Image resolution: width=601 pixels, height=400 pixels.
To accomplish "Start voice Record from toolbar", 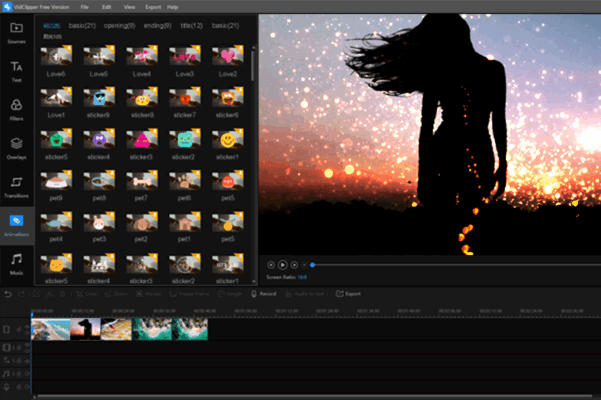I will pyautogui.click(x=263, y=294).
